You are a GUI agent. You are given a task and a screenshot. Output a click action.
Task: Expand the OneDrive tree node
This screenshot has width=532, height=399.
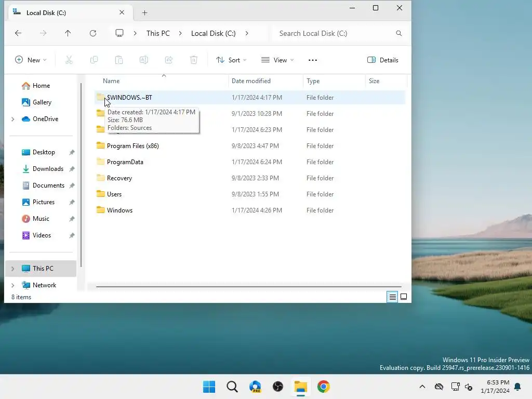point(13,119)
